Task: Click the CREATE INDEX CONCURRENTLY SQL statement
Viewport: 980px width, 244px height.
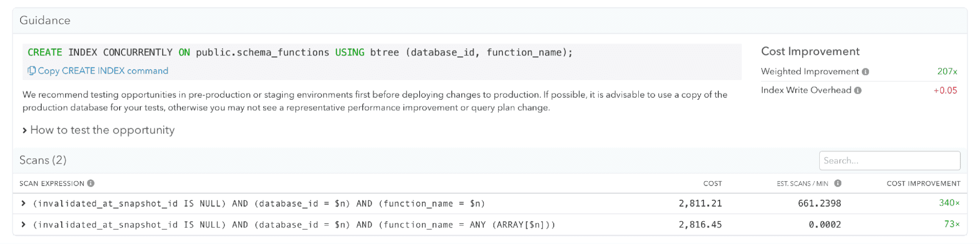Action: tap(300, 53)
